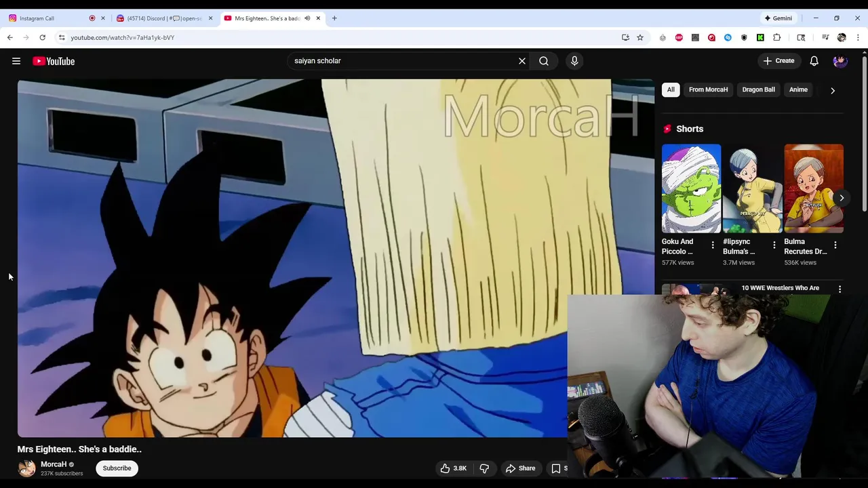Subscribe to MorcaH channel
Image resolution: width=868 pixels, height=488 pixels.
click(117, 468)
